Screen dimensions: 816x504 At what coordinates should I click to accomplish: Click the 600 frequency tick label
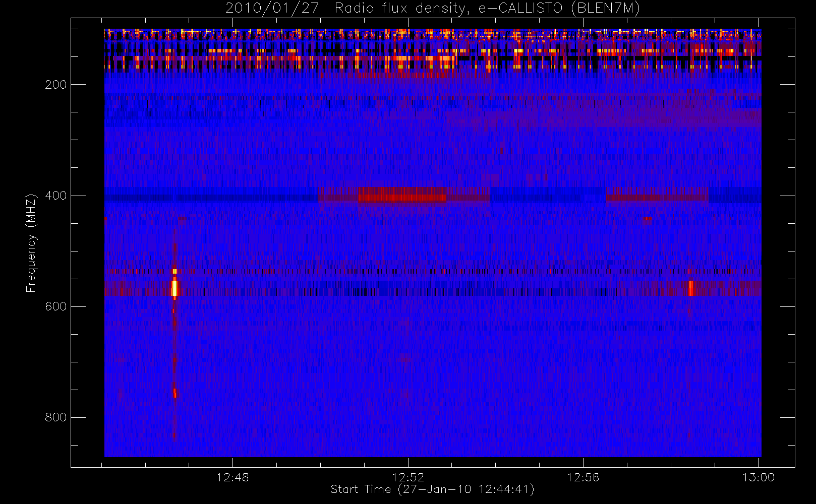tap(56, 306)
